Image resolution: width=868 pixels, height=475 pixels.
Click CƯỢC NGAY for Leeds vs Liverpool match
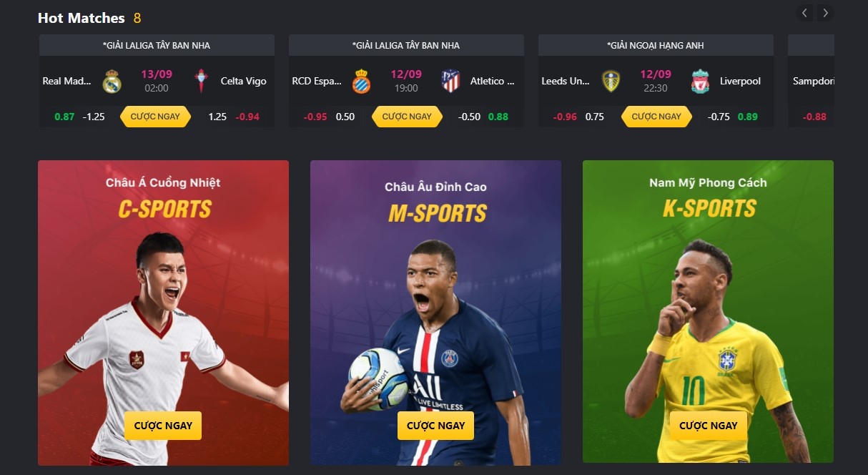coord(656,117)
